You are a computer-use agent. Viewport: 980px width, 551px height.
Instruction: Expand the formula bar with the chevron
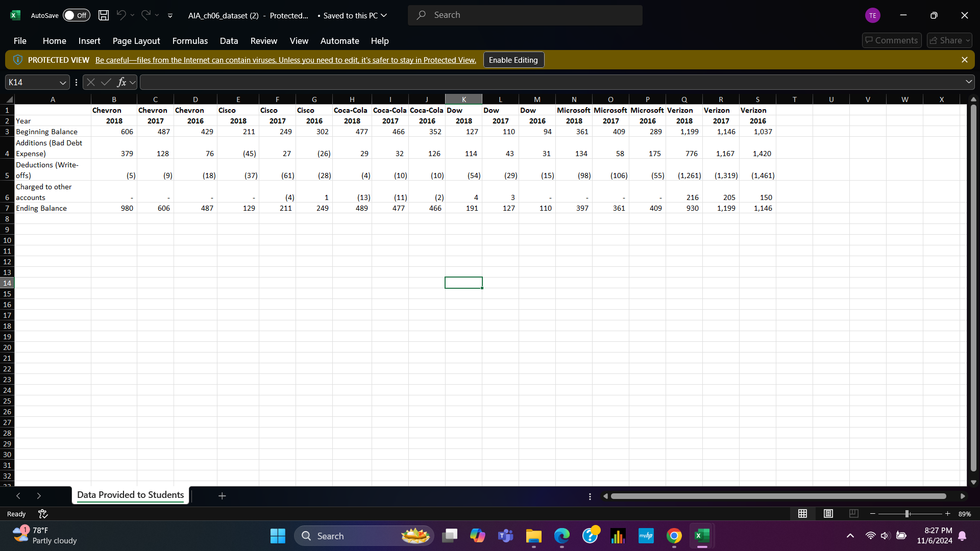coord(969,82)
